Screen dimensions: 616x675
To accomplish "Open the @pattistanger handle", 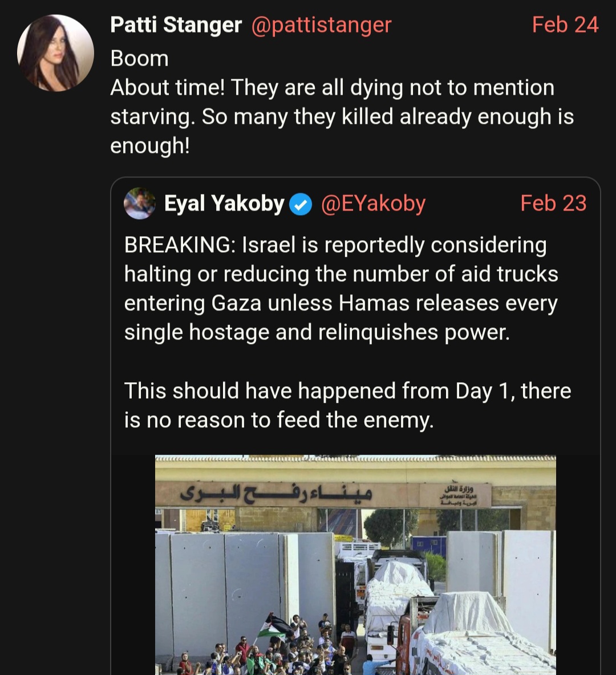I will (321, 25).
